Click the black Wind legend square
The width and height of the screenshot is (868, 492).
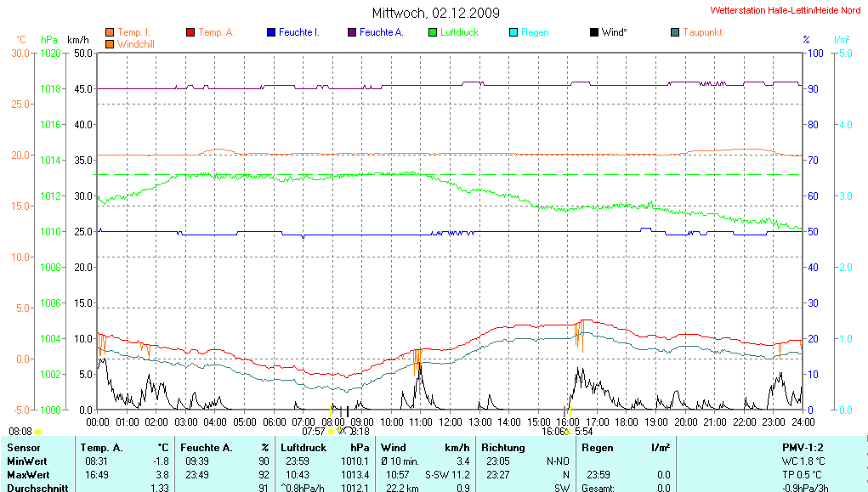click(x=594, y=32)
